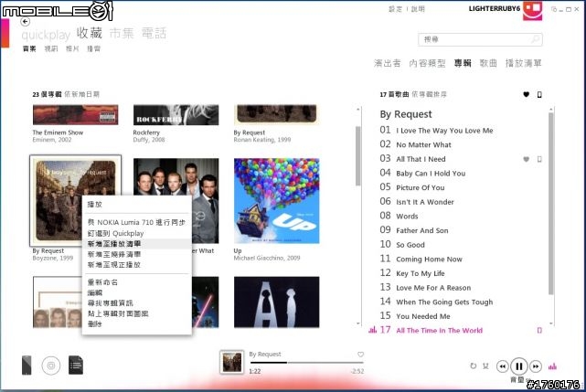Choose 編輯 edit menu item
586x392 pixels.
pos(94,292)
